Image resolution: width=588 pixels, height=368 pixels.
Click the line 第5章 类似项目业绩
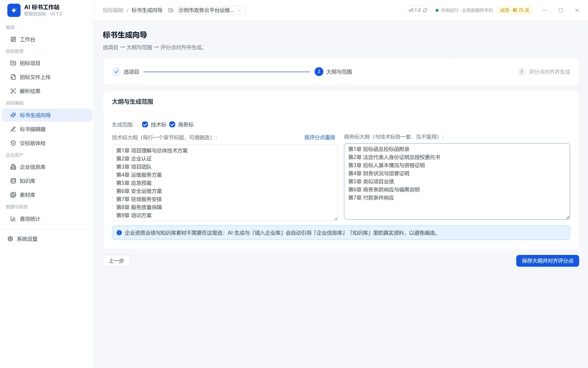(371, 182)
